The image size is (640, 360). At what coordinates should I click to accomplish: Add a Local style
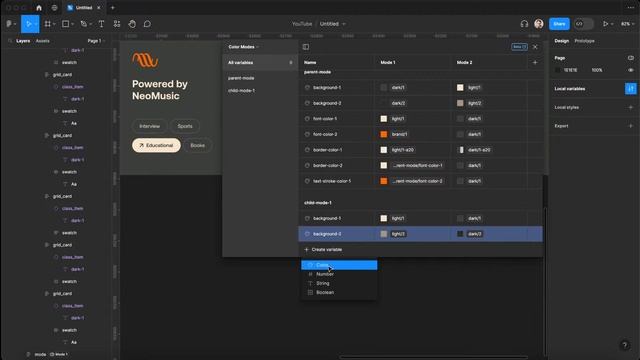tap(631, 107)
